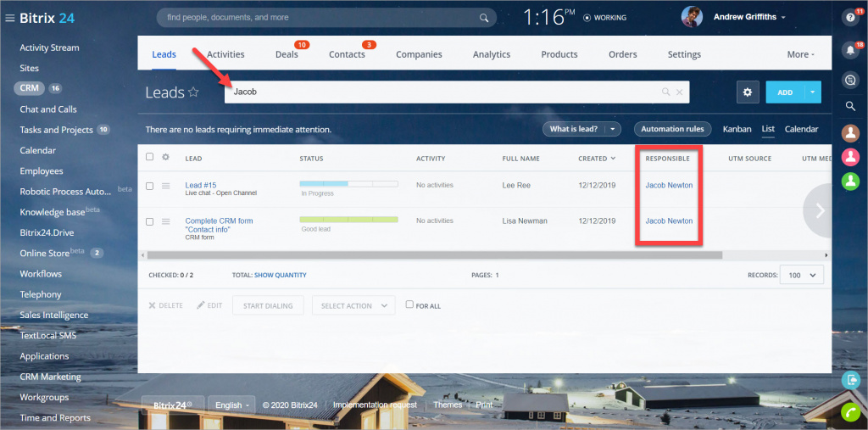Screen dimensions: 868x430
Task: Click the horizontal scrollbar under the table
Action: (435, 255)
